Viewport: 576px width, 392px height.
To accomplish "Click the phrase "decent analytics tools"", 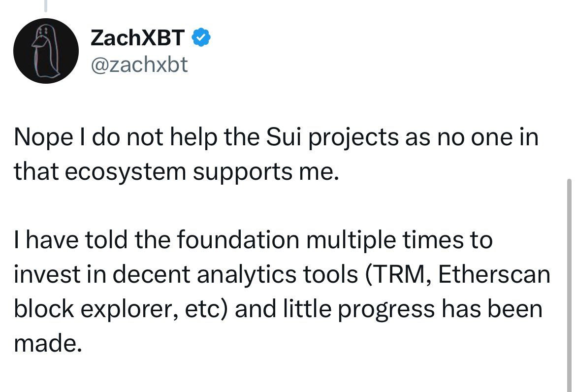I will pos(235,275).
